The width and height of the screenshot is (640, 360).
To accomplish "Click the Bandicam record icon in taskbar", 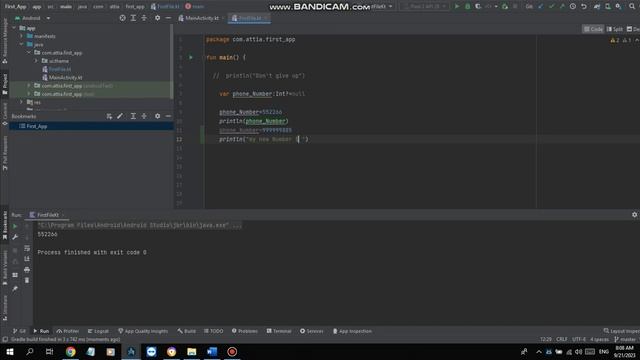I will [232, 351].
